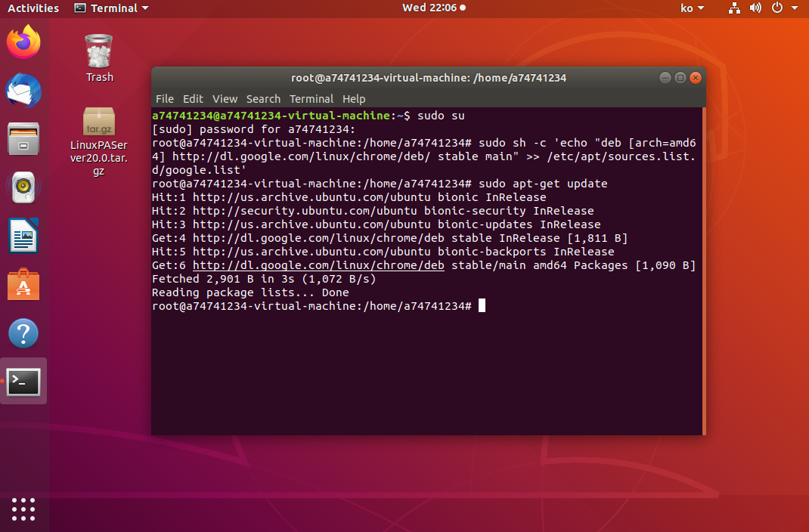809x532 pixels.
Task: Click the Hit:3 bionic-updates InRelease line
Action: pos(376,224)
